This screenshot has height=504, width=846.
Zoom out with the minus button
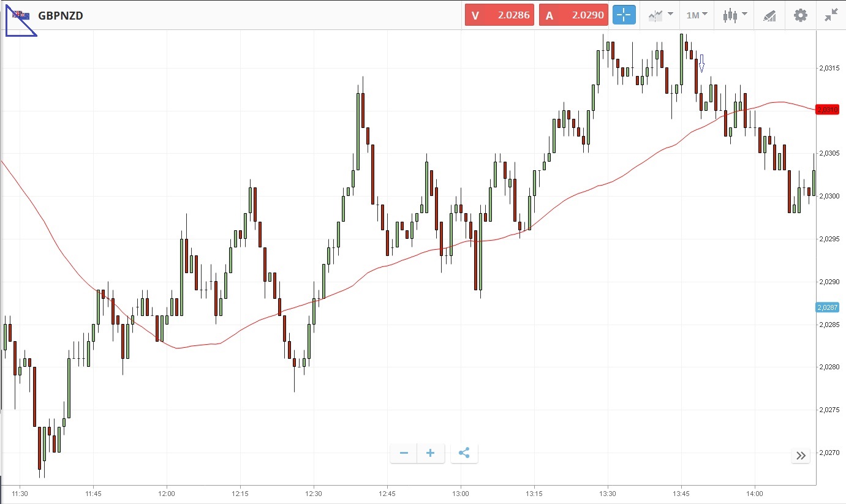tap(404, 453)
